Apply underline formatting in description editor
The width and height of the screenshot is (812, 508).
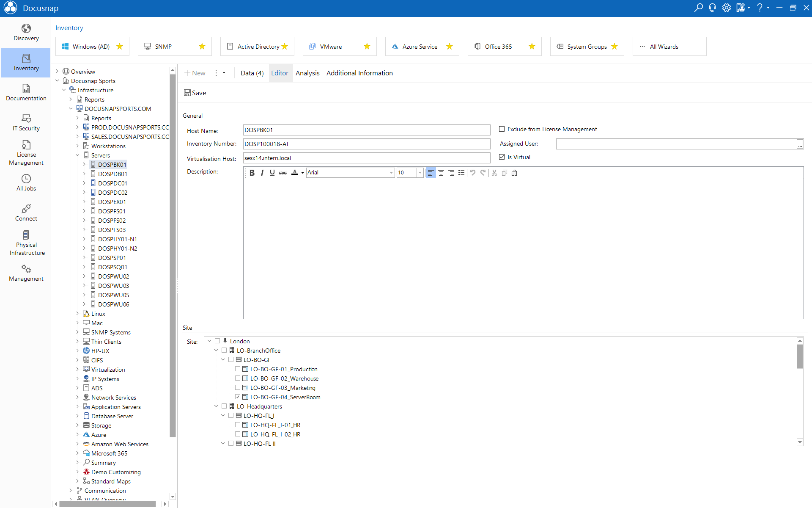[x=272, y=173]
